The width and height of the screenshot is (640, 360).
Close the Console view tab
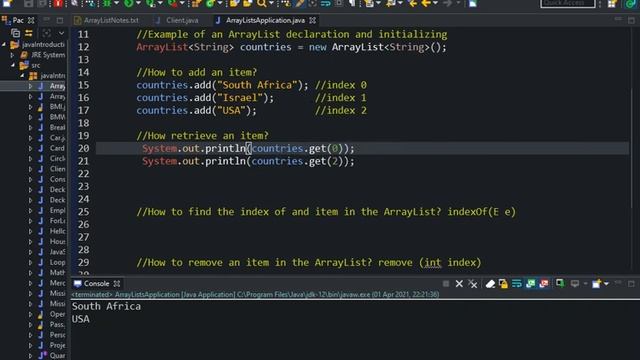pos(117,283)
